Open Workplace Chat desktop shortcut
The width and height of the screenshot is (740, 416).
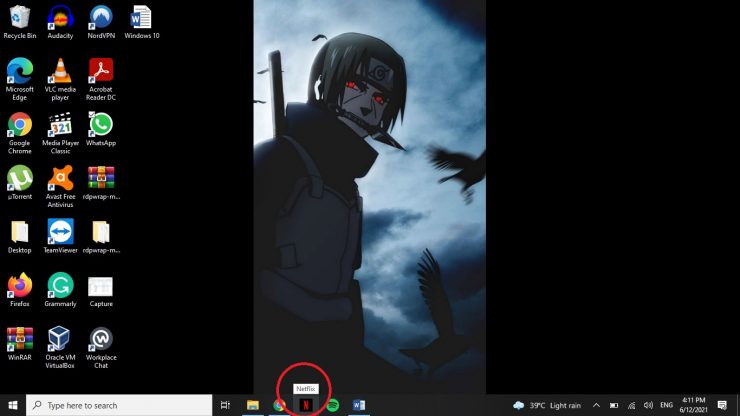100,339
